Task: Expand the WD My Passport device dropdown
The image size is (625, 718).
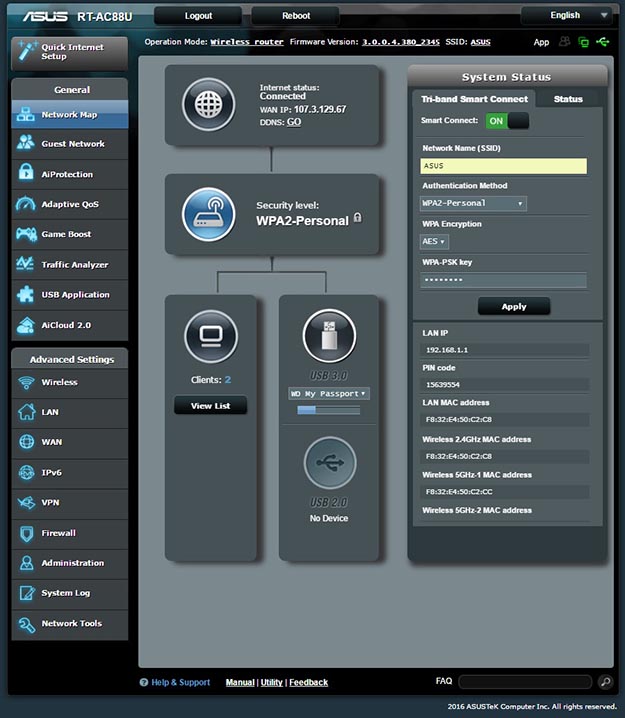Action: [329, 394]
